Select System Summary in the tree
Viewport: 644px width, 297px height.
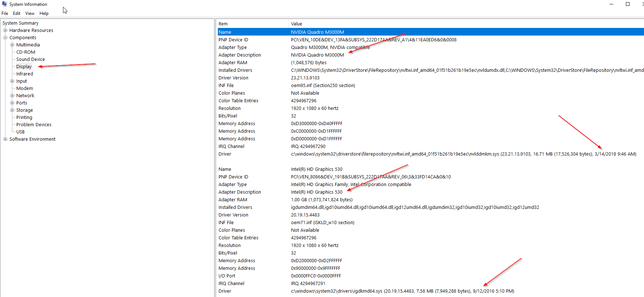pyautogui.click(x=20, y=23)
